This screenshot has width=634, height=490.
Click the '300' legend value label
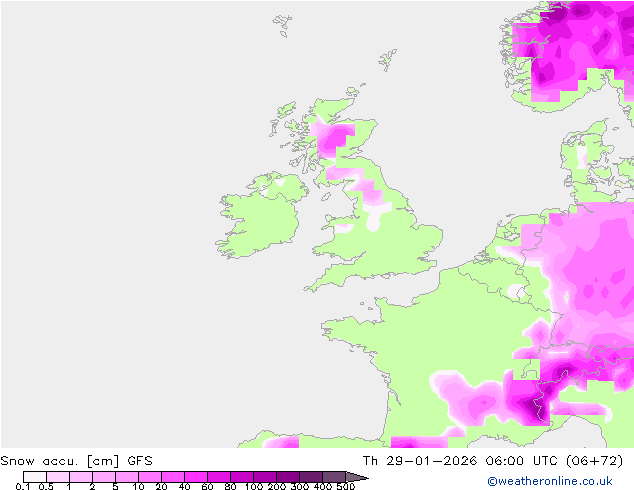[x=300, y=486]
